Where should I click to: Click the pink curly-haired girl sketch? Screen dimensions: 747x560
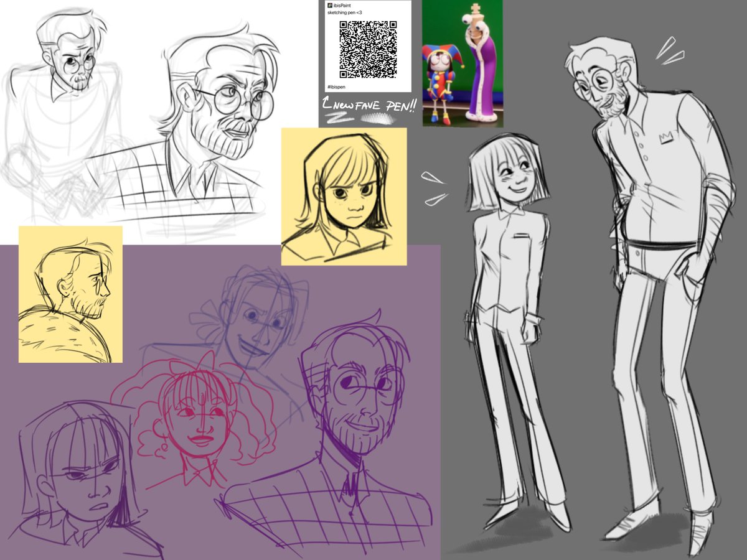click(x=194, y=419)
